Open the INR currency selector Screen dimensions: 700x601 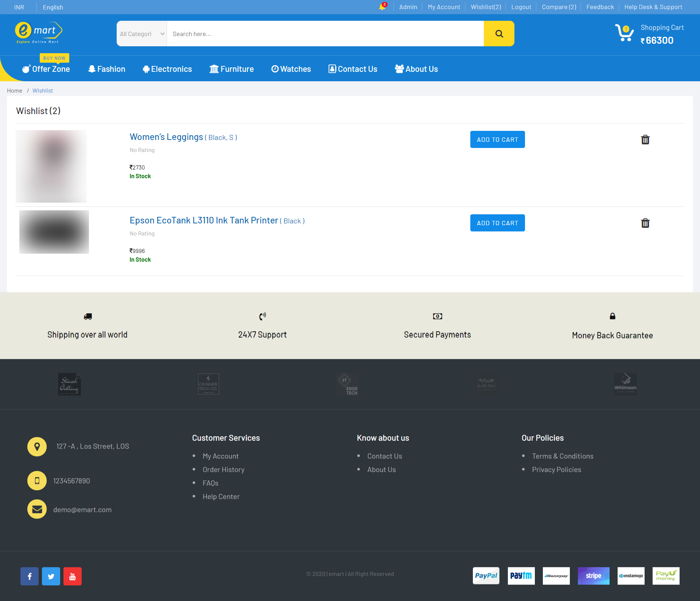point(19,7)
